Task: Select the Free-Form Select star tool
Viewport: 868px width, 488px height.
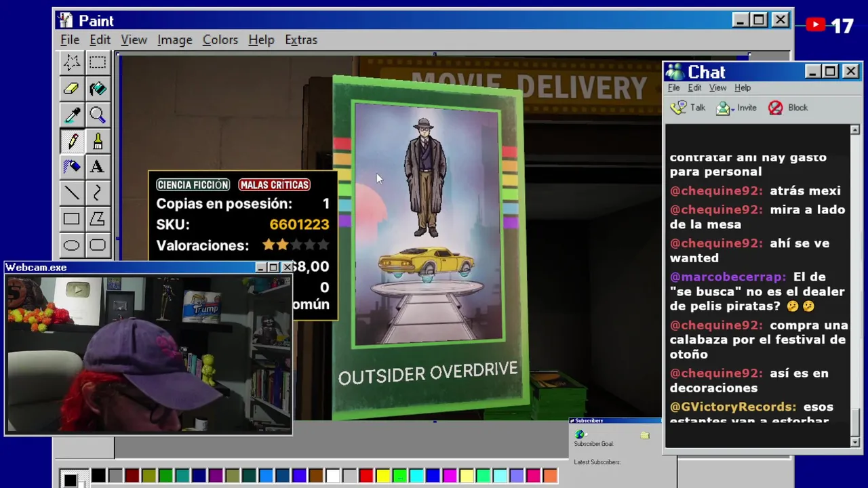Action: point(71,62)
